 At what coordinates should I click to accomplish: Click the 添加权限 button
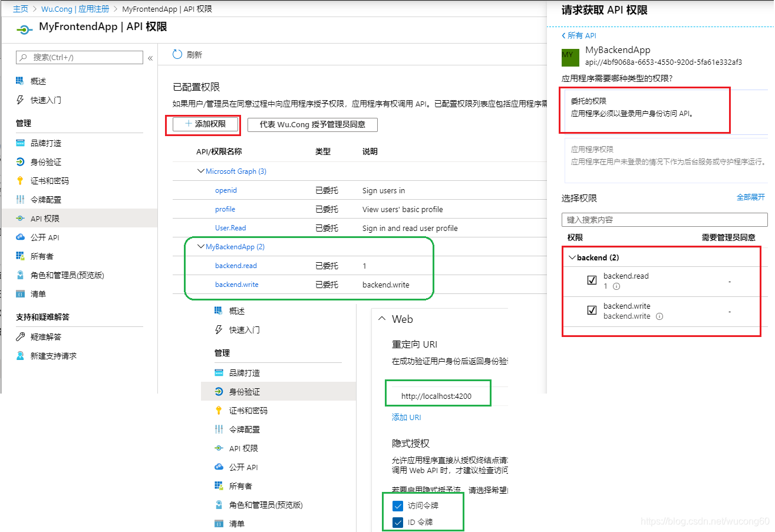pos(206,124)
